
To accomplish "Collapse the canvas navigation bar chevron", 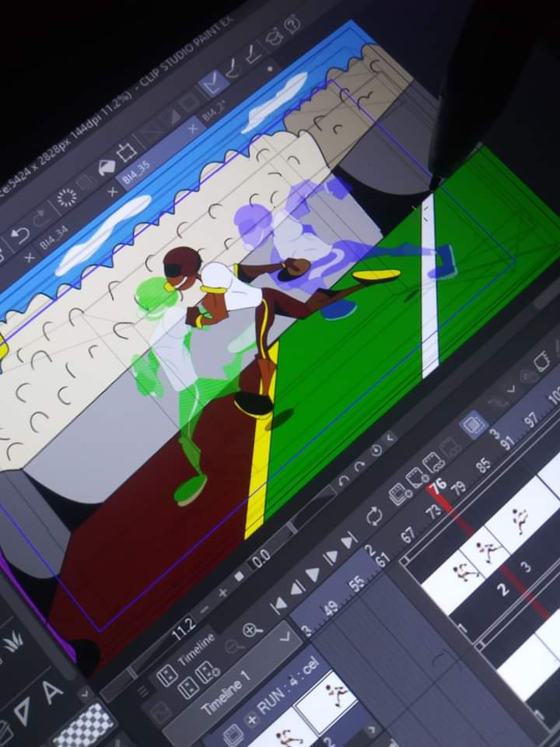I will coord(390,437).
